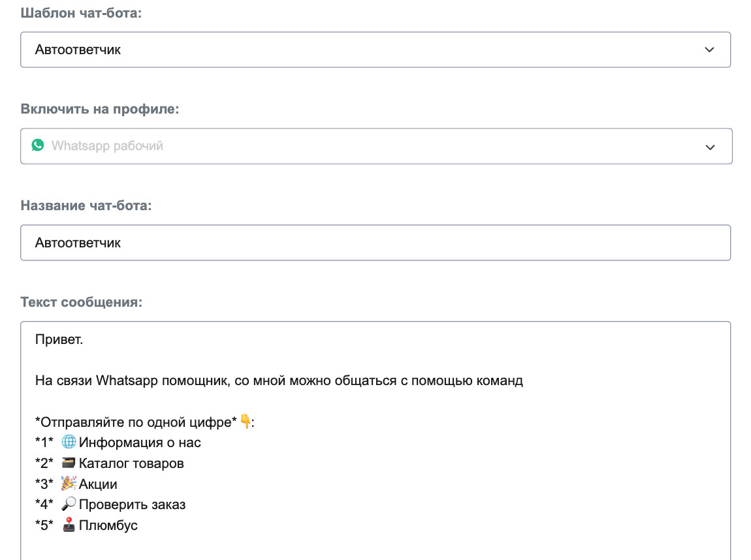Click the chevron arrow in the Whatsapp рабочий field
The image size is (751, 560).
coord(711,147)
